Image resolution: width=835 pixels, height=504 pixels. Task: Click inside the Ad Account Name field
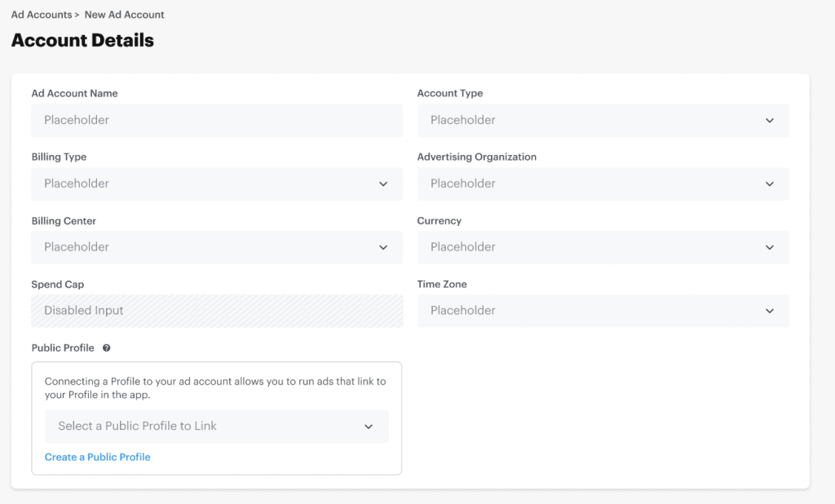(217, 120)
